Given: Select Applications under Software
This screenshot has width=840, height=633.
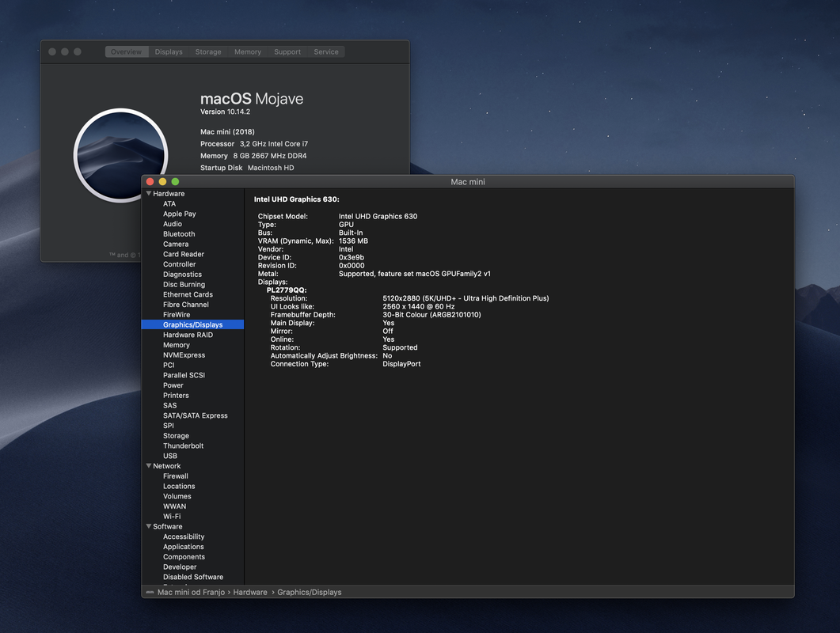Looking at the screenshot, I should coord(184,547).
